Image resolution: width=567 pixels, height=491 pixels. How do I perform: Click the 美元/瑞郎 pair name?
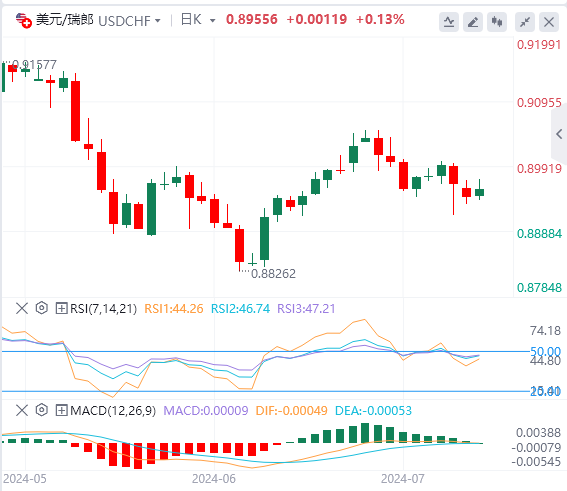(65, 20)
